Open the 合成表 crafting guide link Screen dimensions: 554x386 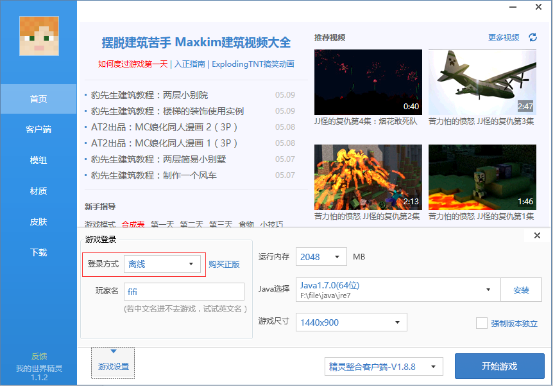pyautogui.click(x=133, y=224)
